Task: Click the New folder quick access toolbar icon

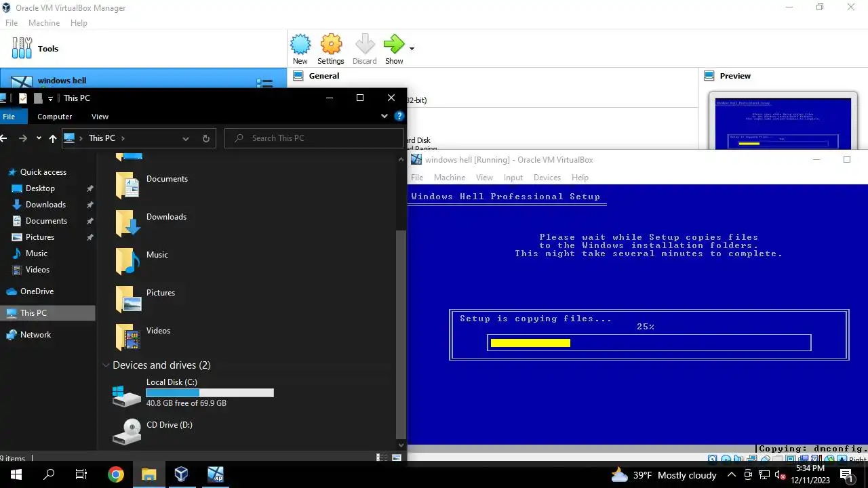Action: point(38,98)
